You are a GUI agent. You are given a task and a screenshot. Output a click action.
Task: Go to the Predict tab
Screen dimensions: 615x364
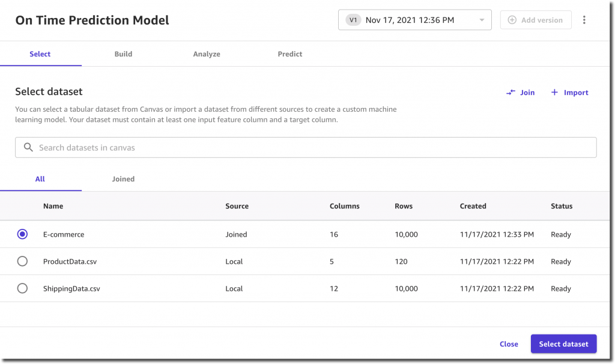[x=290, y=54]
